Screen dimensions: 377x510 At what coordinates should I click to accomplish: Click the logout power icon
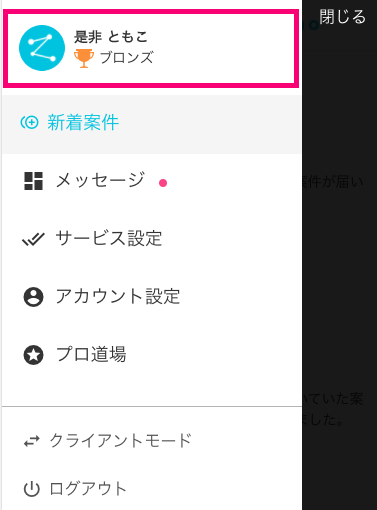(x=32, y=489)
